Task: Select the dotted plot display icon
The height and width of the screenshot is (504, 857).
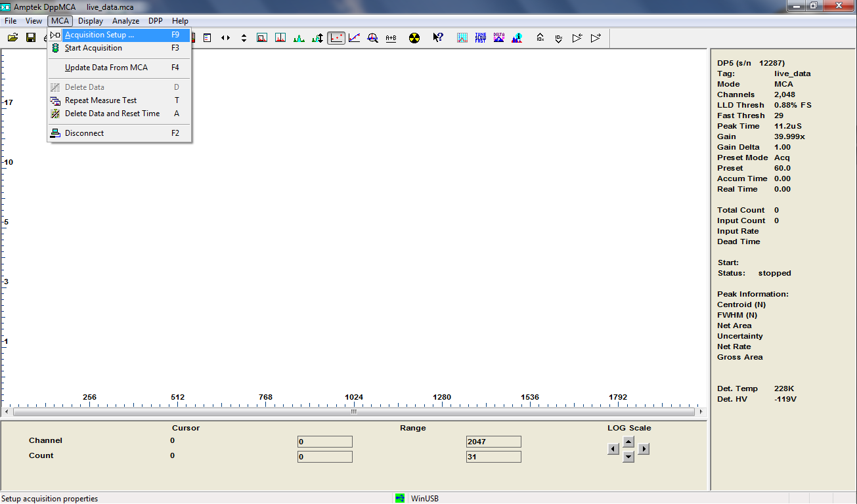Action: [336, 38]
